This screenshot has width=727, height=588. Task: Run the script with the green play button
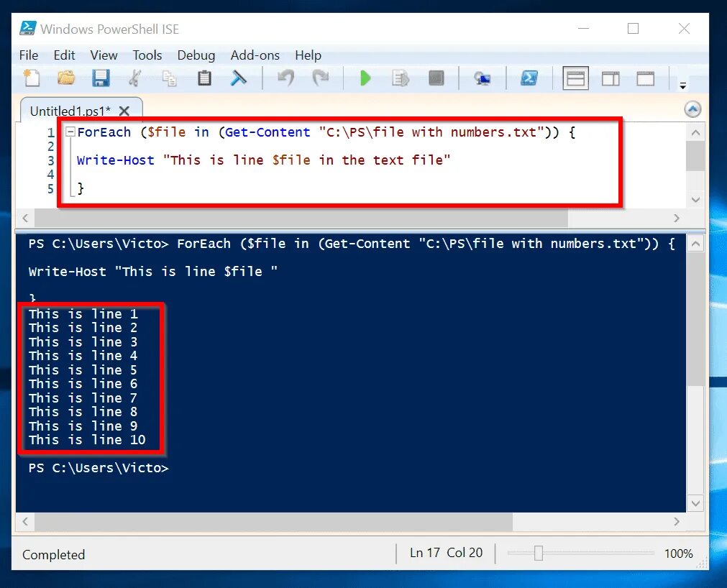(365, 78)
